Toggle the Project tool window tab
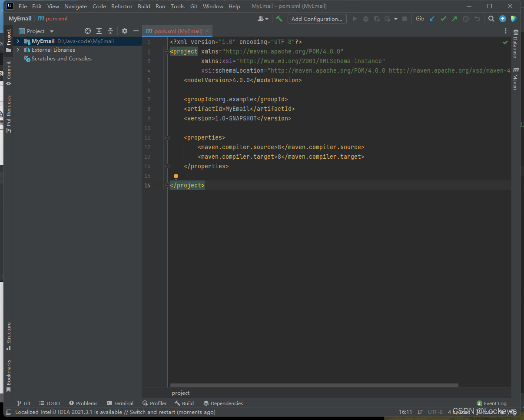The width and height of the screenshot is (524, 420). [8, 40]
